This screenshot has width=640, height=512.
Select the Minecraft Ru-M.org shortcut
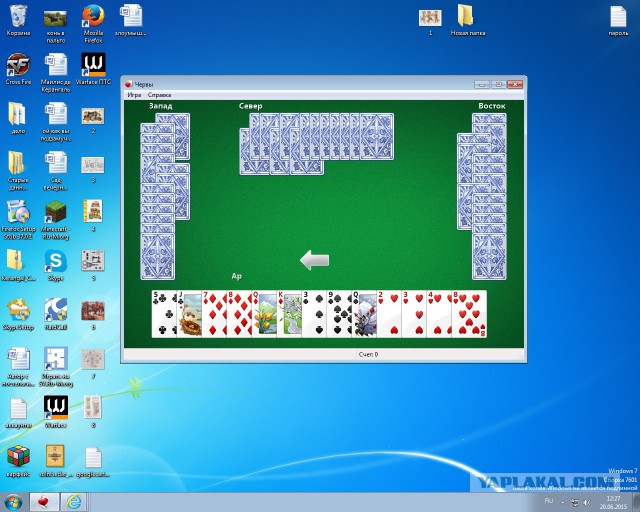56,220
